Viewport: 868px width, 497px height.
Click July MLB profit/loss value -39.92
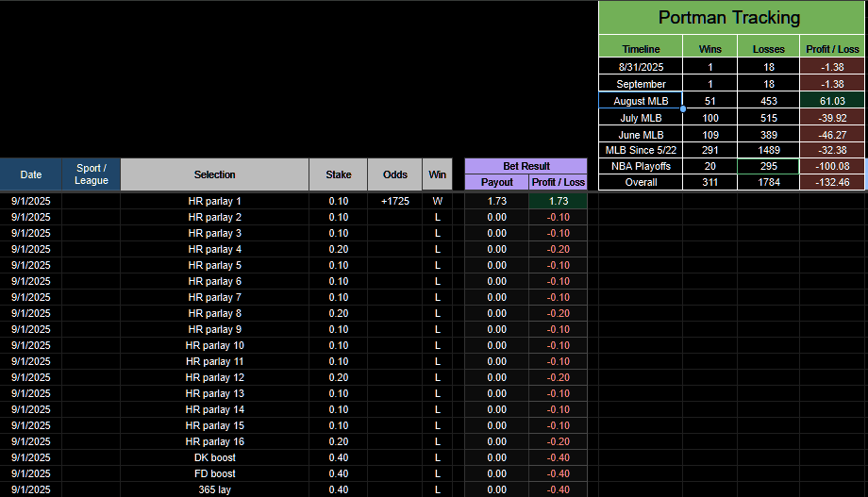coord(832,118)
